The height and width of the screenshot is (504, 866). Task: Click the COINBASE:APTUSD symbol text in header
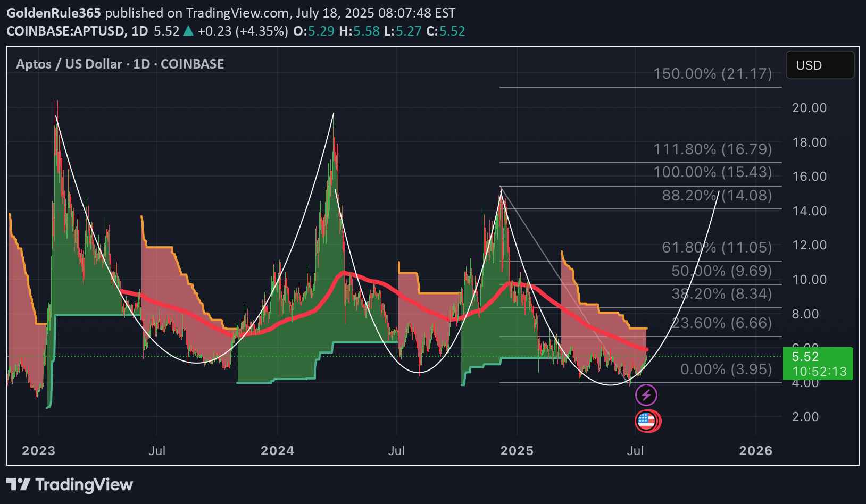[x=66, y=31]
